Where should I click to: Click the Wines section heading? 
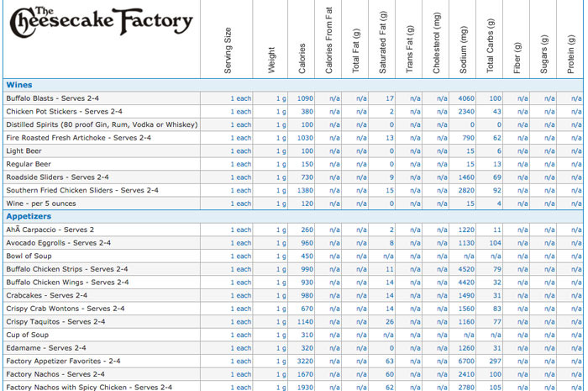pos(19,85)
